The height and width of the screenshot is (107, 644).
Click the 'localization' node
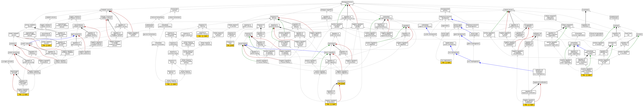pyautogui.click(x=586, y=10)
